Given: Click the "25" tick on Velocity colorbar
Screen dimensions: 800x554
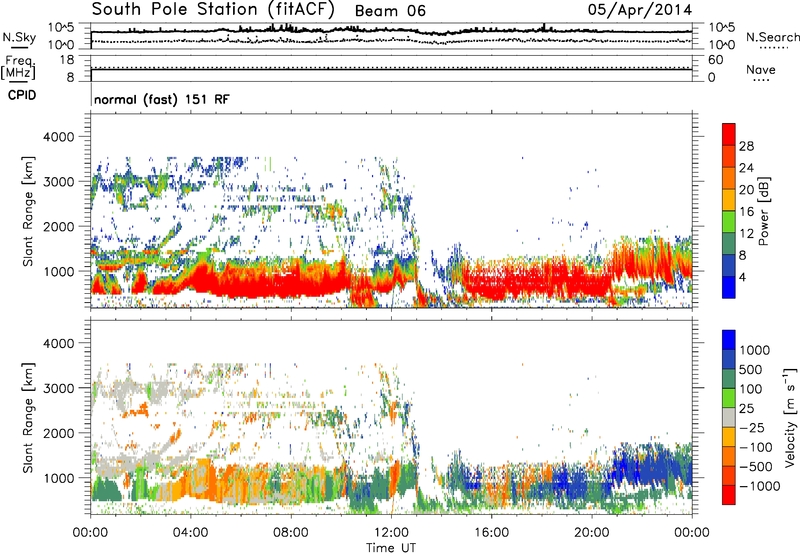Looking at the screenshot, I should [746, 409].
